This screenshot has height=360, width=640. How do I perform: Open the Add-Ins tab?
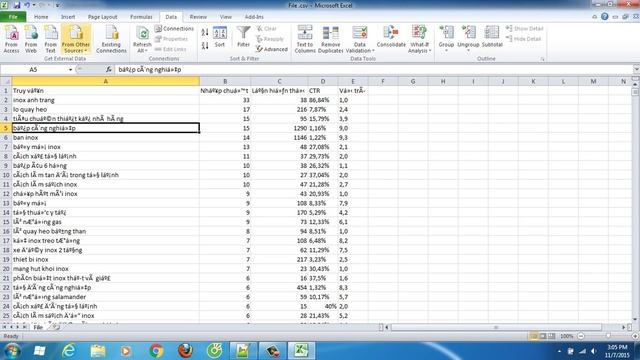(x=254, y=17)
